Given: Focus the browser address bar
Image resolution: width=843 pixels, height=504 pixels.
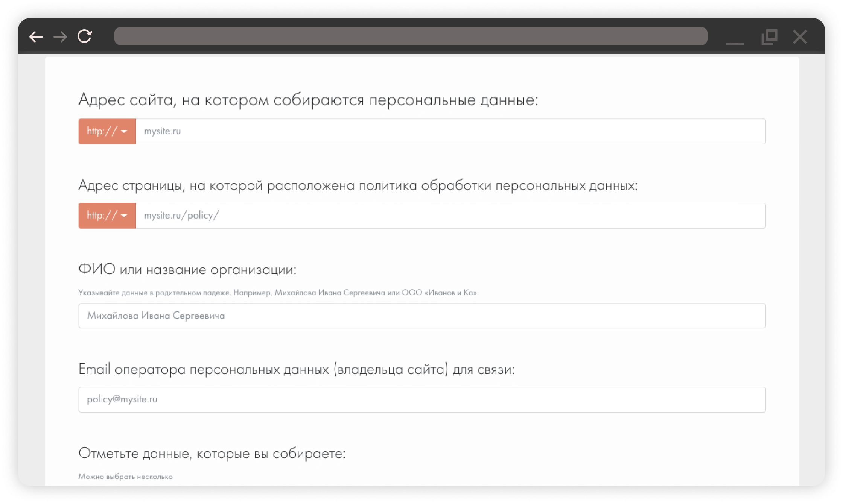Looking at the screenshot, I should [x=410, y=36].
